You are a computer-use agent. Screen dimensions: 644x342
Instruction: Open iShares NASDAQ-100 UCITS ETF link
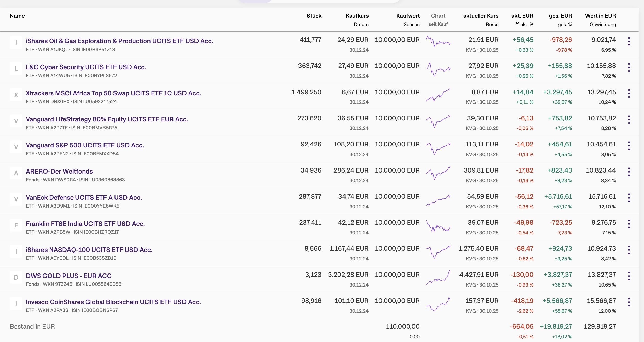pos(89,250)
